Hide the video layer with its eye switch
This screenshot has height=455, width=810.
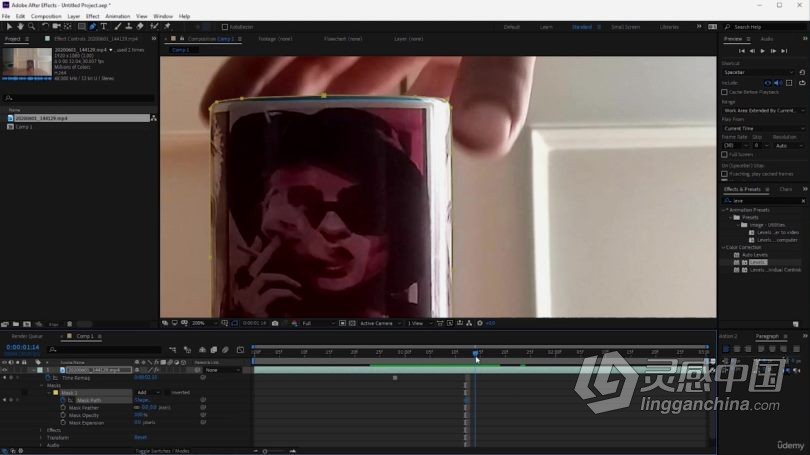click(5, 370)
